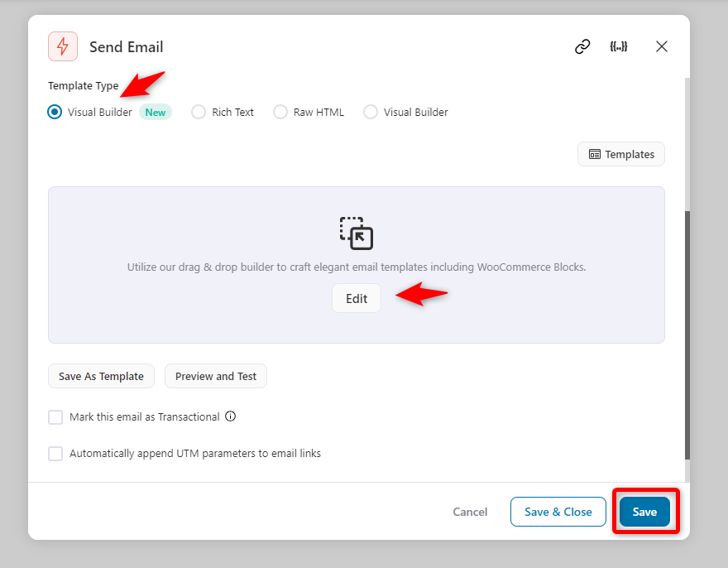
Task: Open Preview and Test
Action: coord(216,376)
